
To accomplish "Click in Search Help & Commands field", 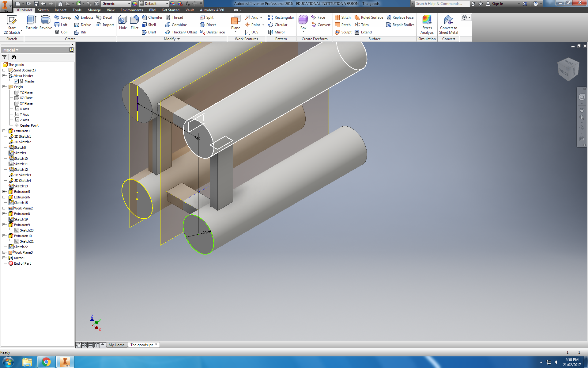I will 442,4.
